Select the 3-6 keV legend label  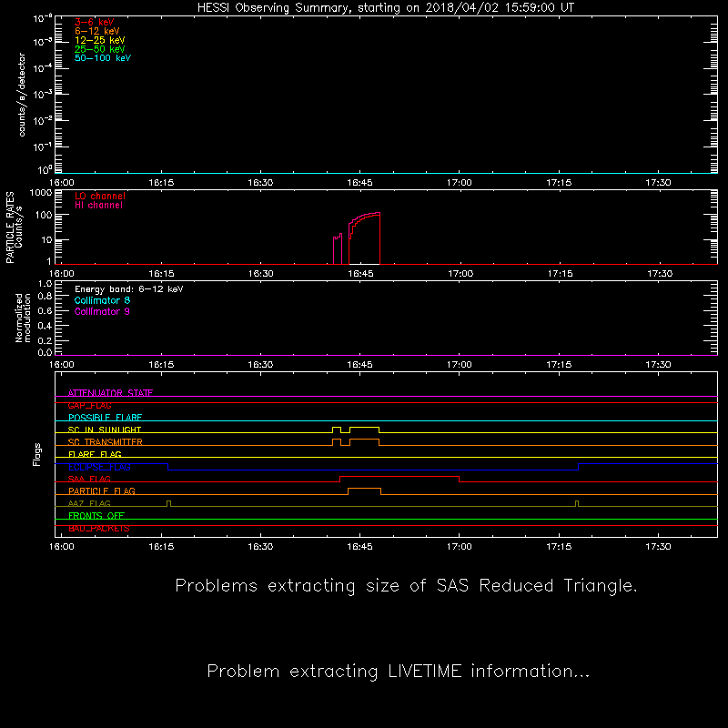tap(95, 22)
